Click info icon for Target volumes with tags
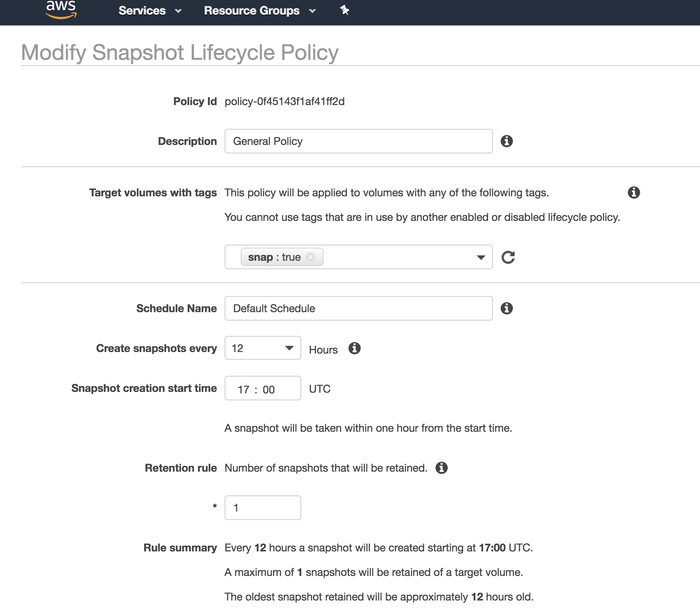The image size is (700, 612). (x=634, y=192)
